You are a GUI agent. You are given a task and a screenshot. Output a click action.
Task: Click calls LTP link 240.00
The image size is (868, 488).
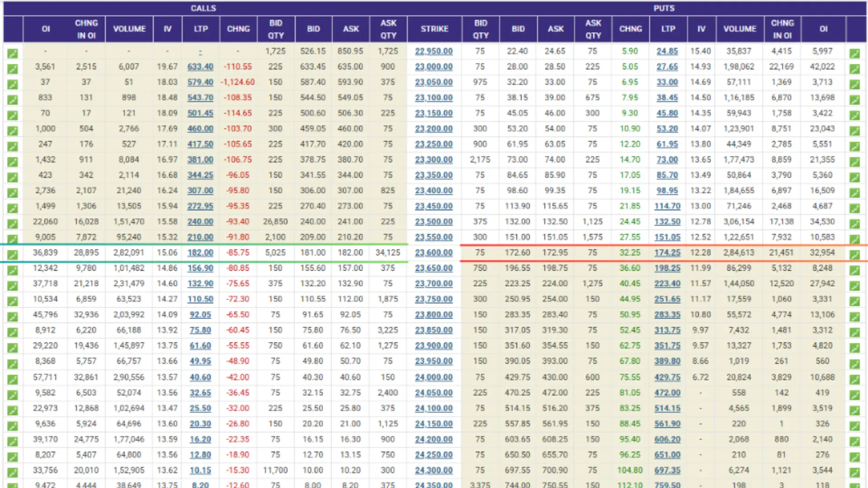(200, 221)
